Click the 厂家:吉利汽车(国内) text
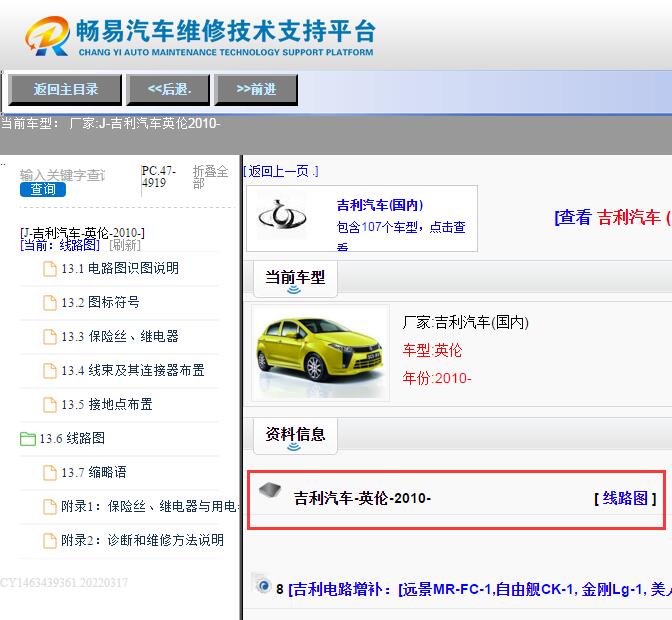Viewport: 672px width, 620px height. (465, 322)
